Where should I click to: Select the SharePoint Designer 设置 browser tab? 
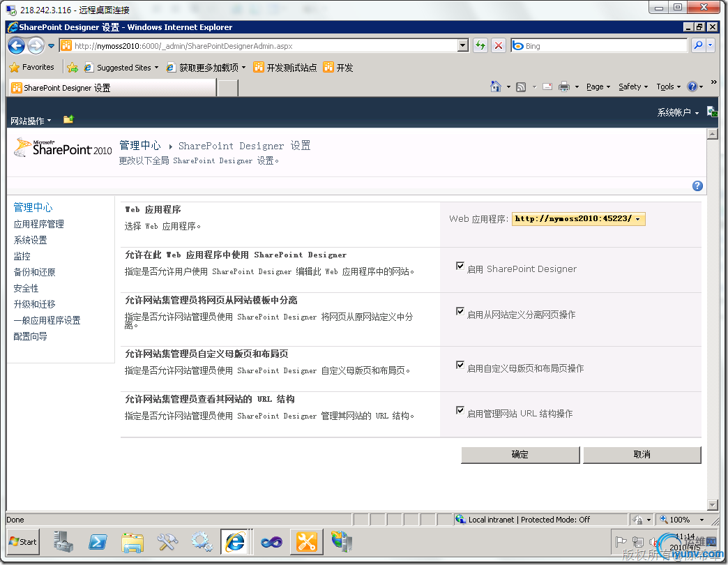[x=112, y=88]
